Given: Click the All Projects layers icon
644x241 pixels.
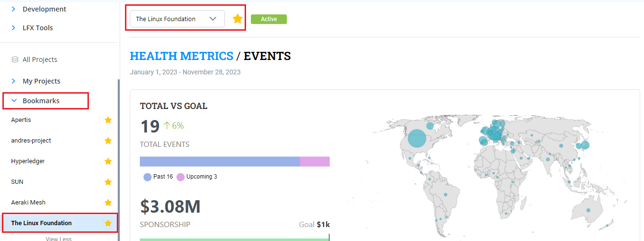Looking at the screenshot, I should (x=15, y=60).
